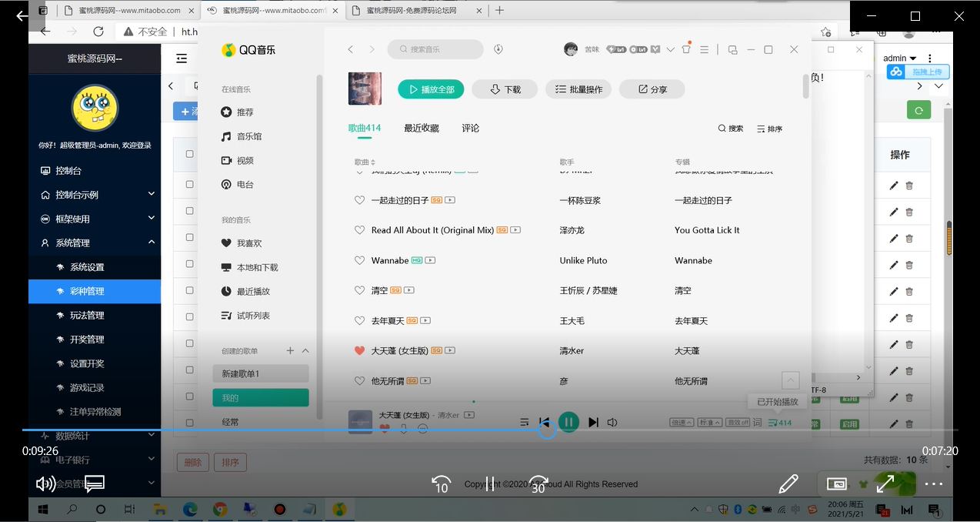Toggle the admin sidebar hamburger icon
Screen dimensions: 980x522
pyautogui.click(x=182, y=58)
